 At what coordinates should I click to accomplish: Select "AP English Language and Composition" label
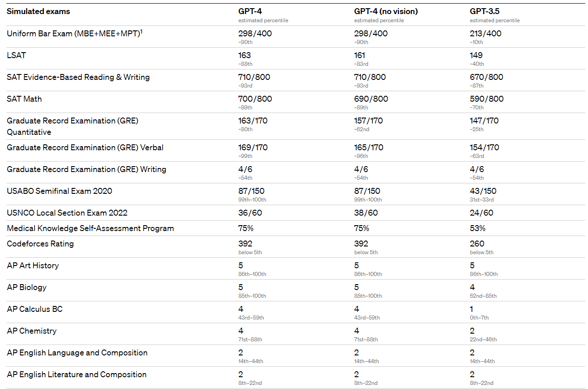click(x=77, y=353)
